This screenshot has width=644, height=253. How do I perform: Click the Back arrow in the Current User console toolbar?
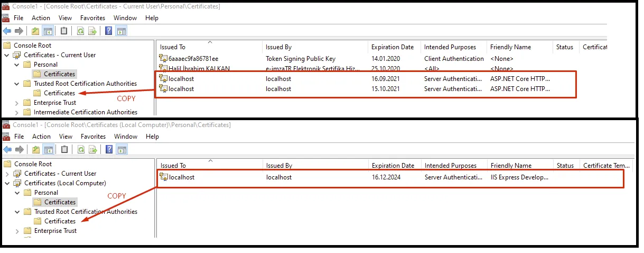click(x=7, y=31)
